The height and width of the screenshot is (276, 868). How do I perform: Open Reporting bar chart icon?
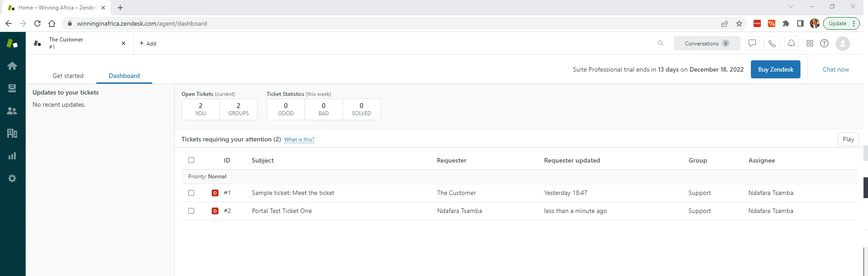pyautogui.click(x=12, y=156)
